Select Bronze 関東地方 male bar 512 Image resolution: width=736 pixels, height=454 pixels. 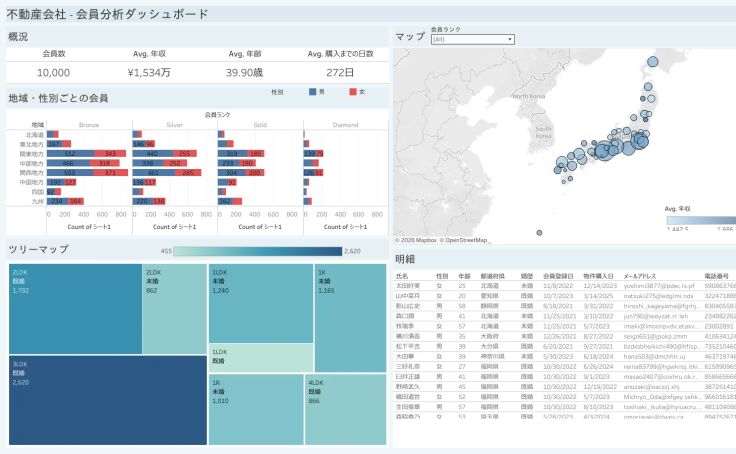point(70,154)
